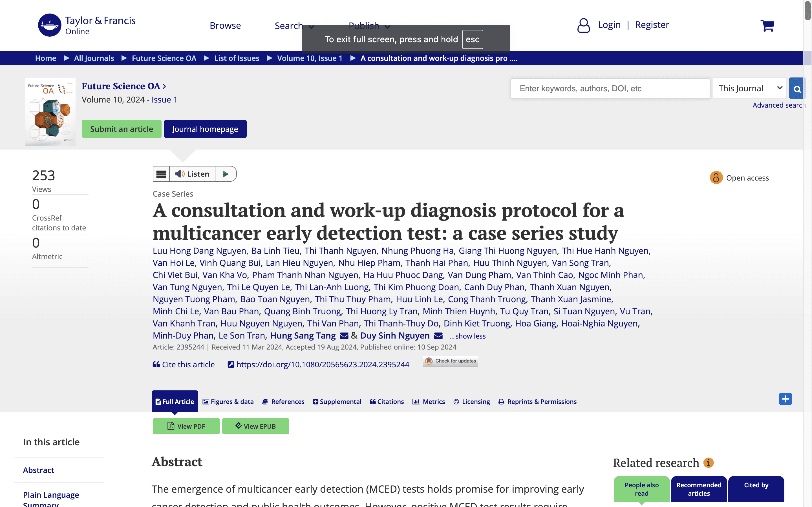Open sharing options via the blue plus icon
Viewport: 812px width, 507px height.
[x=785, y=399]
